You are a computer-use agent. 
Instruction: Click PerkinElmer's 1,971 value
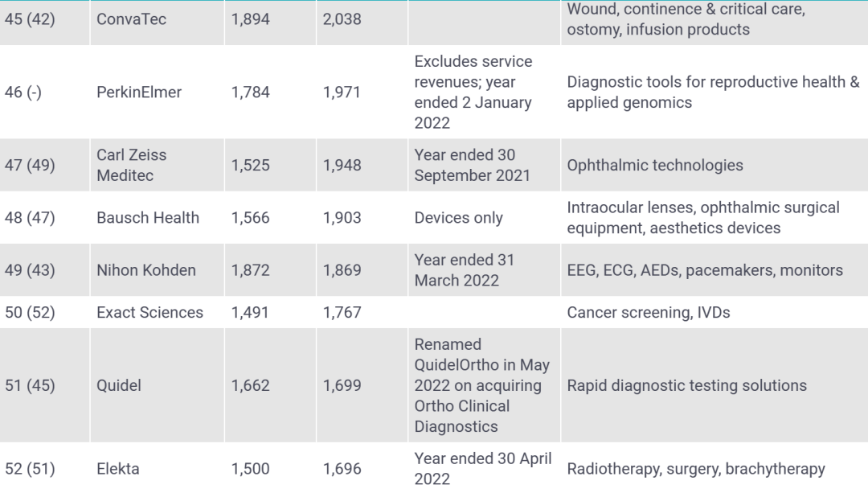point(342,92)
